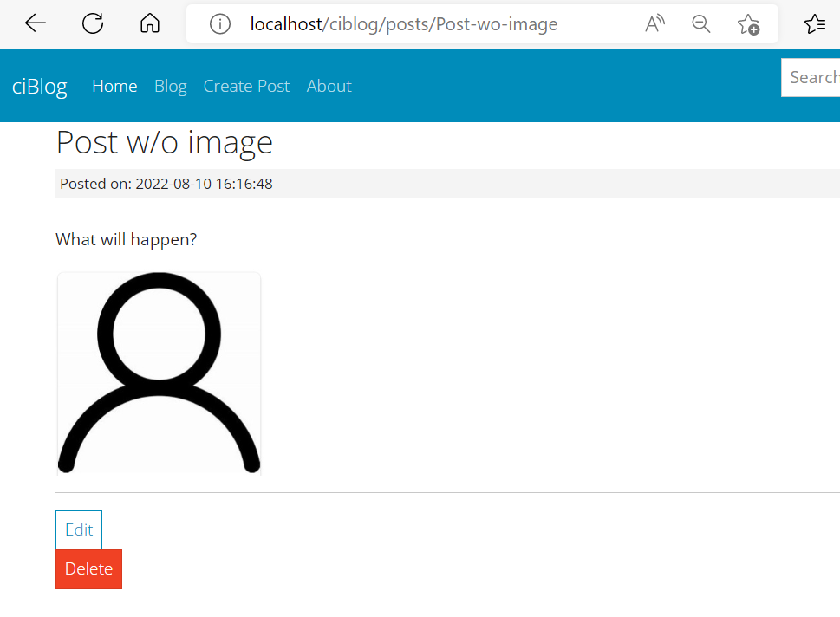The width and height of the screenshot is (840, 617).
Task: Open the About nav item
Action: coord(329,87)
